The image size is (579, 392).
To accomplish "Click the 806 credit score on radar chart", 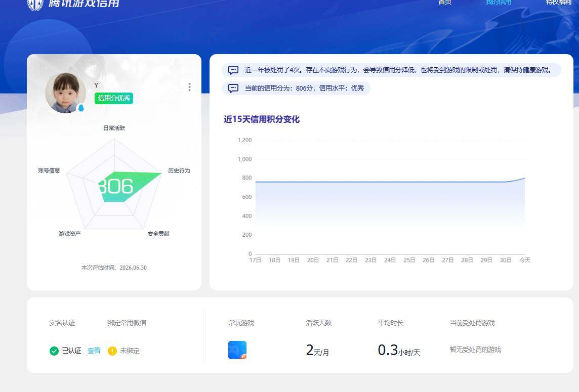I will (115, 187).
